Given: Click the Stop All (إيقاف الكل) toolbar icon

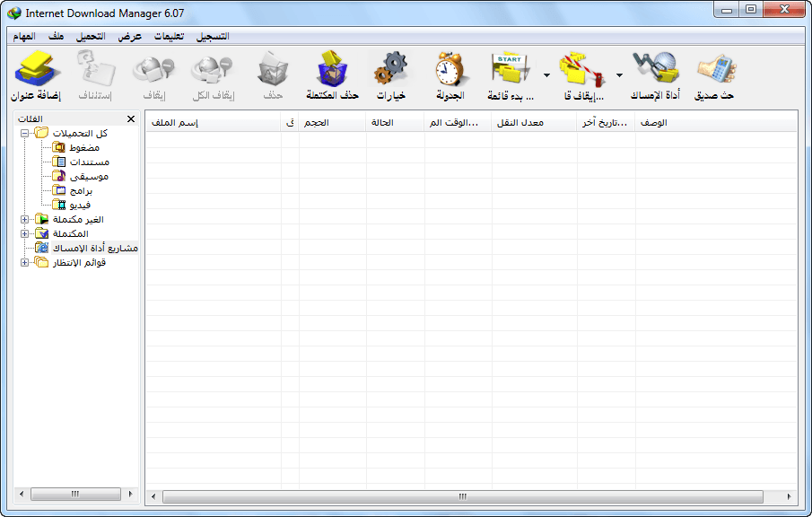Looking at the screenshot, I should 213,70.
